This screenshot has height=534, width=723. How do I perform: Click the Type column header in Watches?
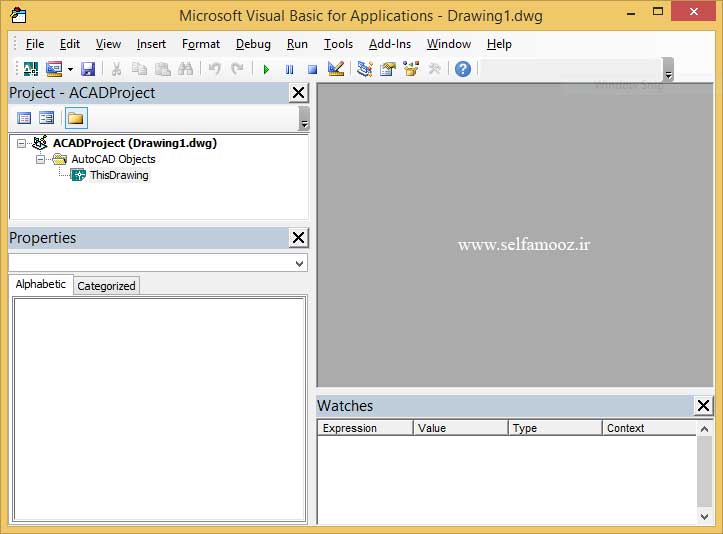point(555,428)
